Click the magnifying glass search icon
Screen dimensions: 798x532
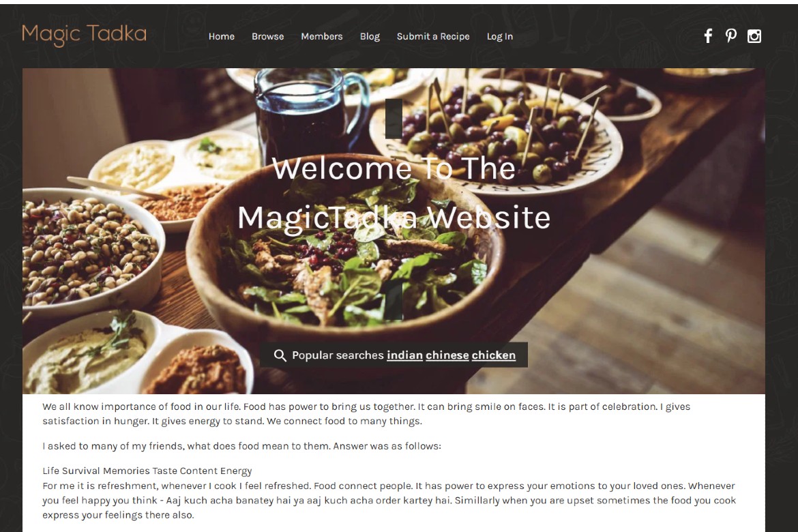click(280, 355)
